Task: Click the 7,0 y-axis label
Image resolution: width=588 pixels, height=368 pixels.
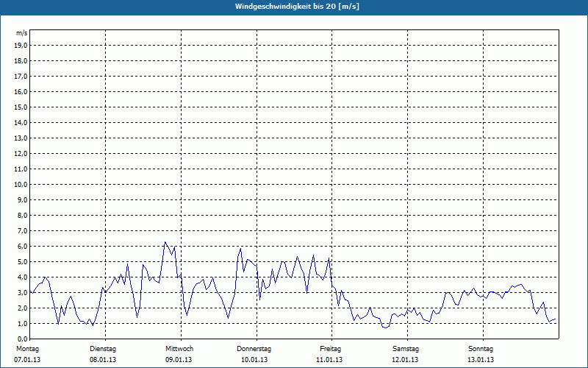Action: [x=23, y=230]
